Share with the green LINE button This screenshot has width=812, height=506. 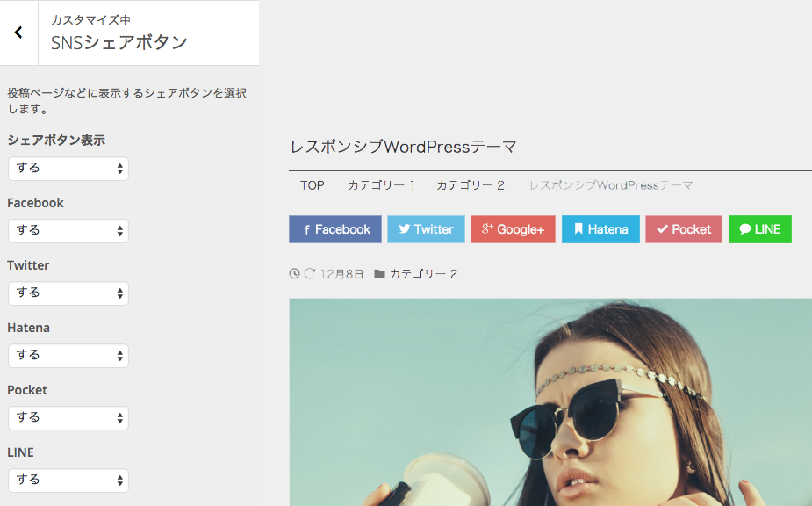759,229
